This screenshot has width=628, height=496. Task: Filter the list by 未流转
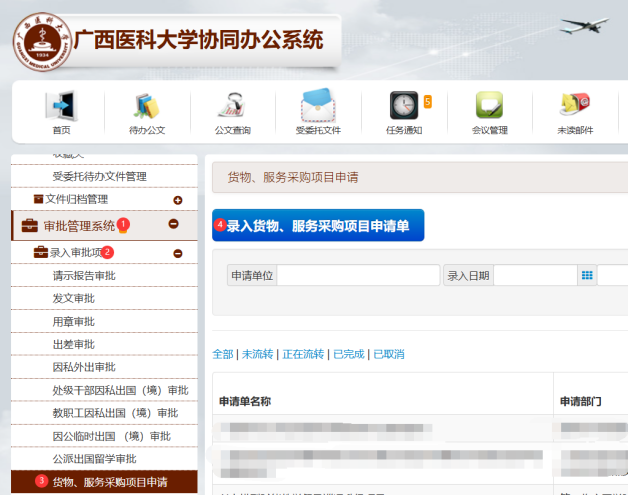[257, 354]
